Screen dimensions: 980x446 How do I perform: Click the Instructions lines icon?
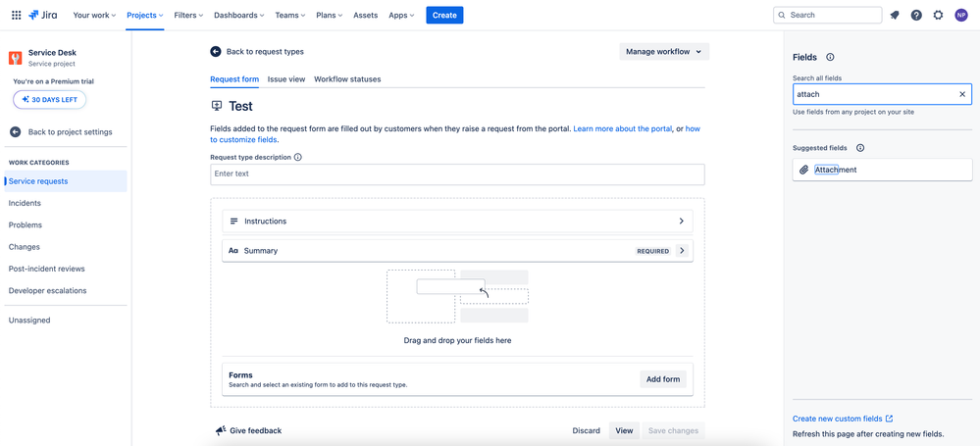click(233, 222)
